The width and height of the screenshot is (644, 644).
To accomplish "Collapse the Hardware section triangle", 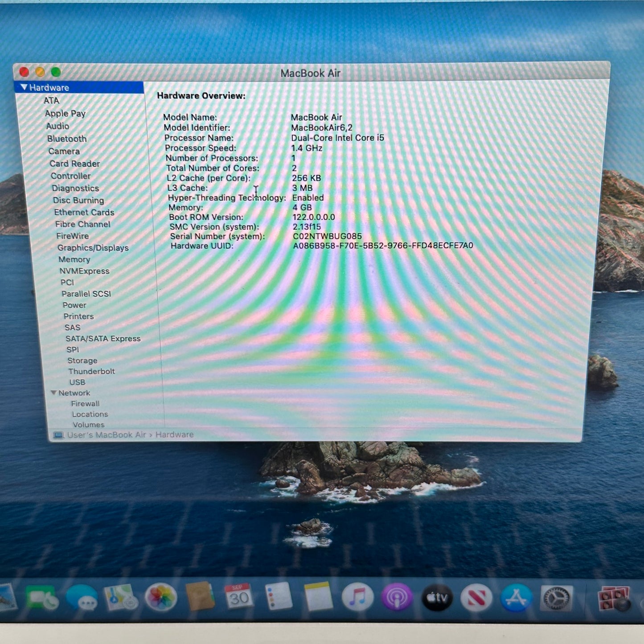I will [x=24, y=87].
